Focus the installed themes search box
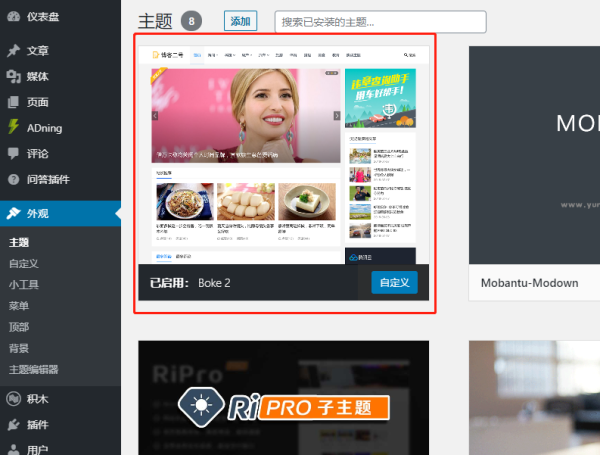Image resolution: width=600 pixels, height=455 pixels. [380, 21]
